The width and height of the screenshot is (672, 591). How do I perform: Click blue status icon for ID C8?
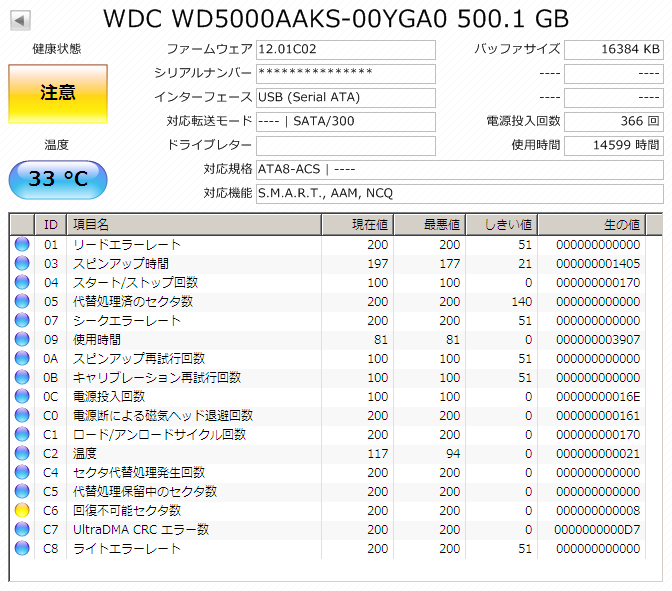point(22,548)
